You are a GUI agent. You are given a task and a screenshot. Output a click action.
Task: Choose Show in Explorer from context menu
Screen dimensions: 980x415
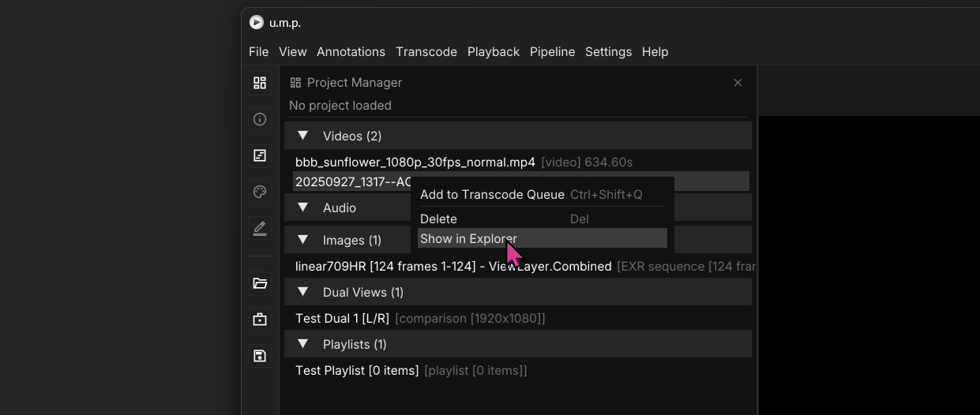pos(468,238)
